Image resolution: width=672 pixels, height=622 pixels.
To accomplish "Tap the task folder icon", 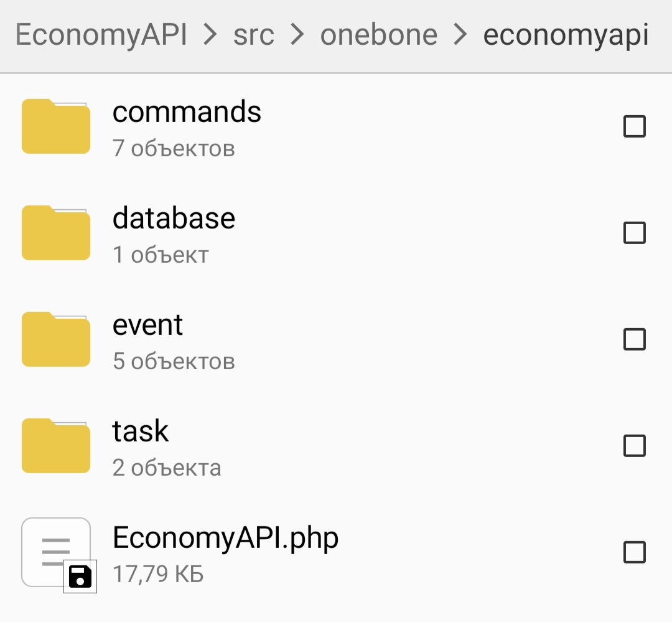I will coord(56,446).
